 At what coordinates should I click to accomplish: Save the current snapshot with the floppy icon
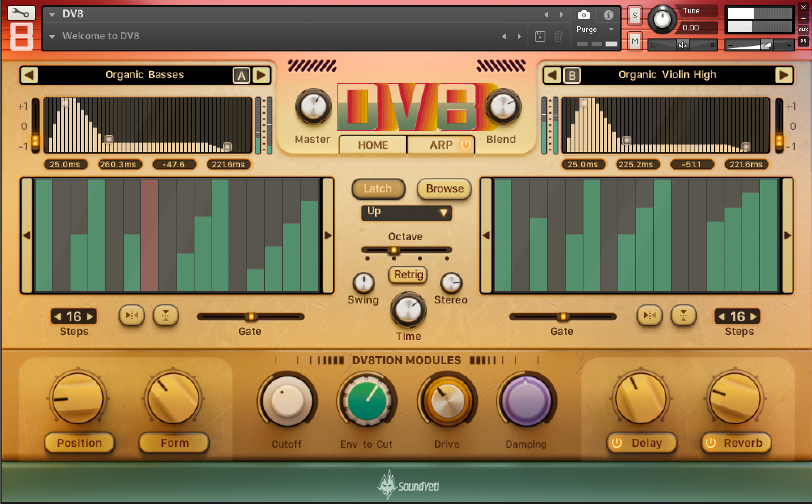(539, 36)
